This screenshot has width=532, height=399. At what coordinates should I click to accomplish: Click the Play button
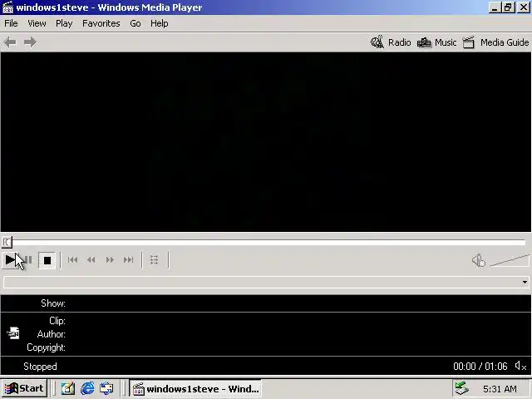(x=10, y=260)
